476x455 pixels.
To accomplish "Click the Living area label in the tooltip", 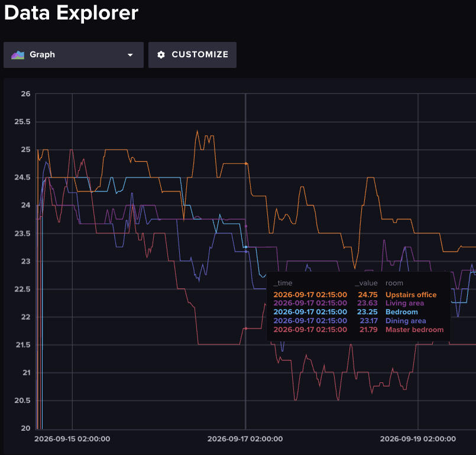I will tap(404, 303).
